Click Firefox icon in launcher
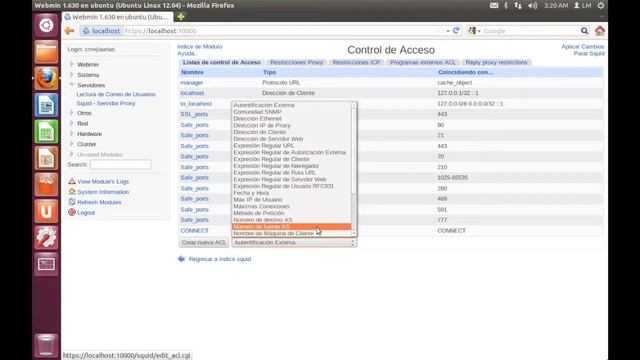The image size is (640, 360). click(46, 78)
